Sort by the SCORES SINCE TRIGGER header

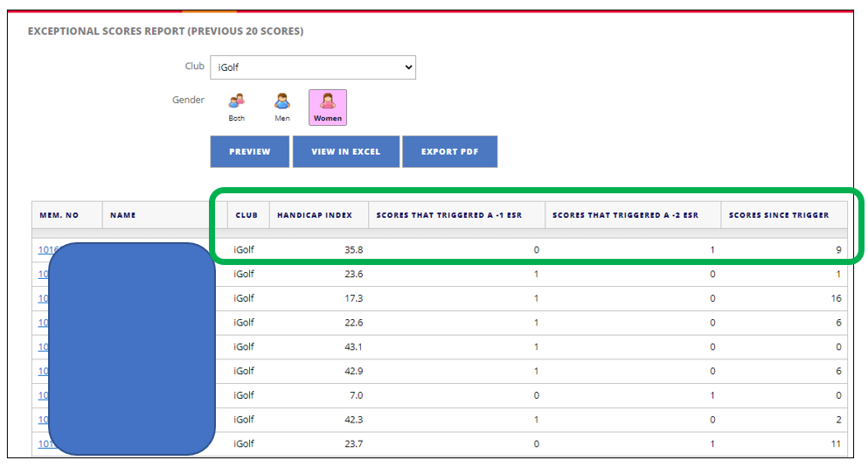tap(779, 215)
